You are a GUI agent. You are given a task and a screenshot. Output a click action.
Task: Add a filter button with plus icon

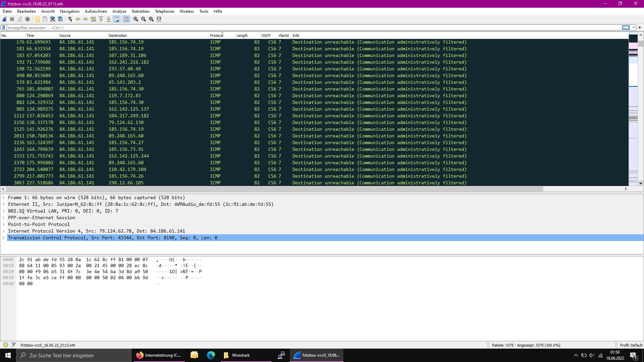[x=640, y=27]
